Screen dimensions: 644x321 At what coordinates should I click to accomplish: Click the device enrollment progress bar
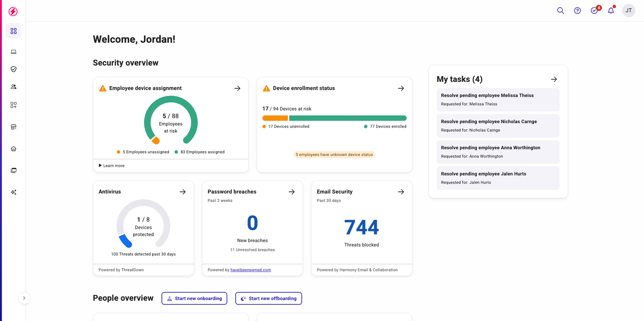(334, 118)
